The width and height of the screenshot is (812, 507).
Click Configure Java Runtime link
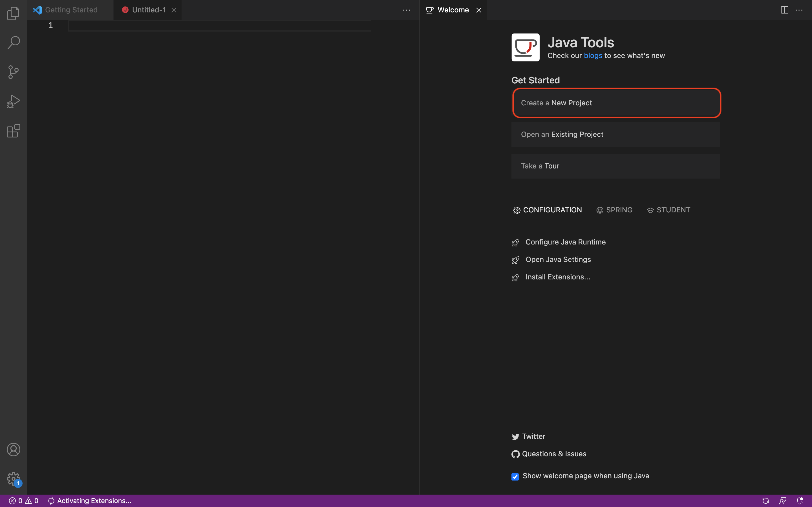click(x=565, y=242)
